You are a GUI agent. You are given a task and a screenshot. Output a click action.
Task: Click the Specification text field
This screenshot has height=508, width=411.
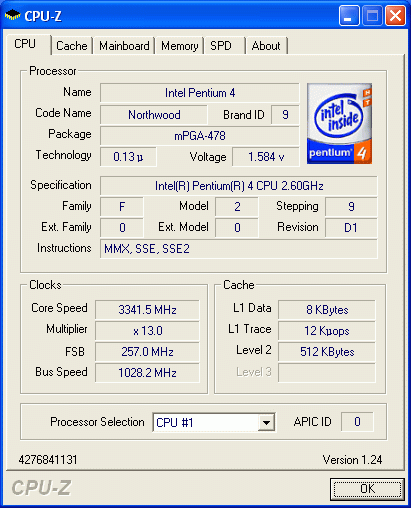click(x=239, y=186)
